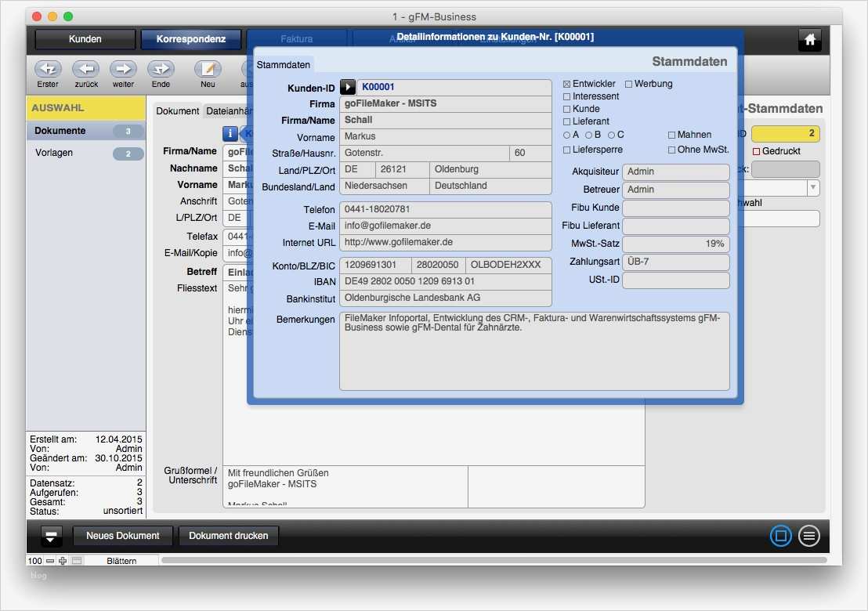This screenshot has width=868, height=611.
Task: Click the Fibu Lieferant field
Action: tap(676, 226)
